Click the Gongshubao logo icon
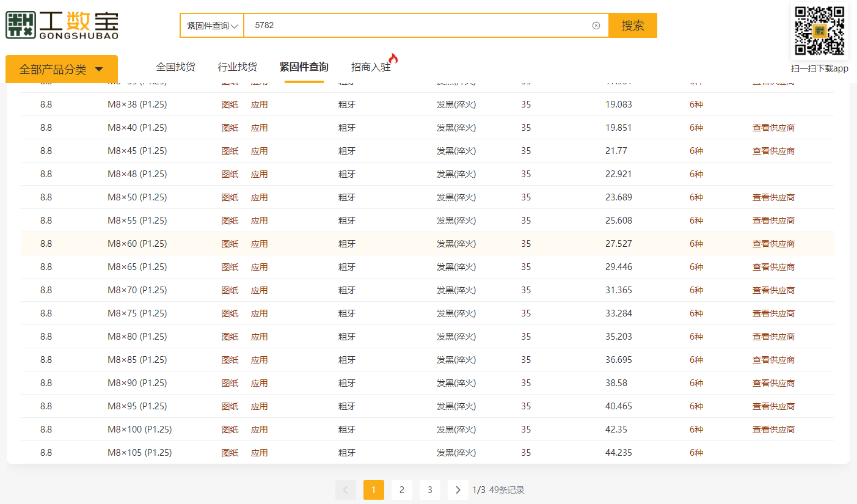Viewport: 857px width, 504px height. tap(21, 25)
